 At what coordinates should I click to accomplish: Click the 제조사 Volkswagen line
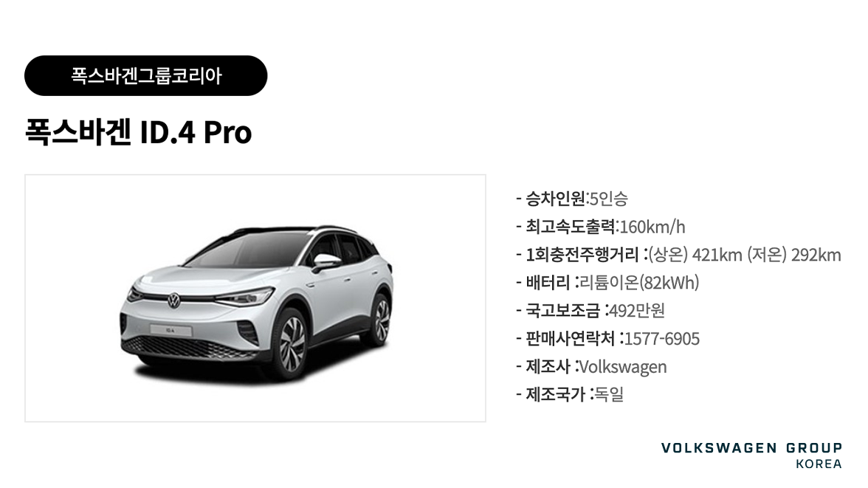tap(592, 367)
